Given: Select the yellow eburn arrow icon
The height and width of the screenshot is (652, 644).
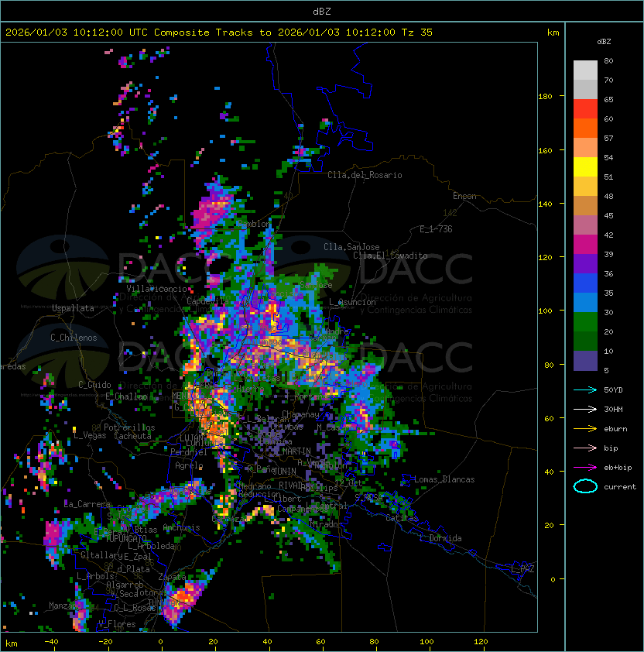Looking at the screenshot, I should click(x=585, y=429).
